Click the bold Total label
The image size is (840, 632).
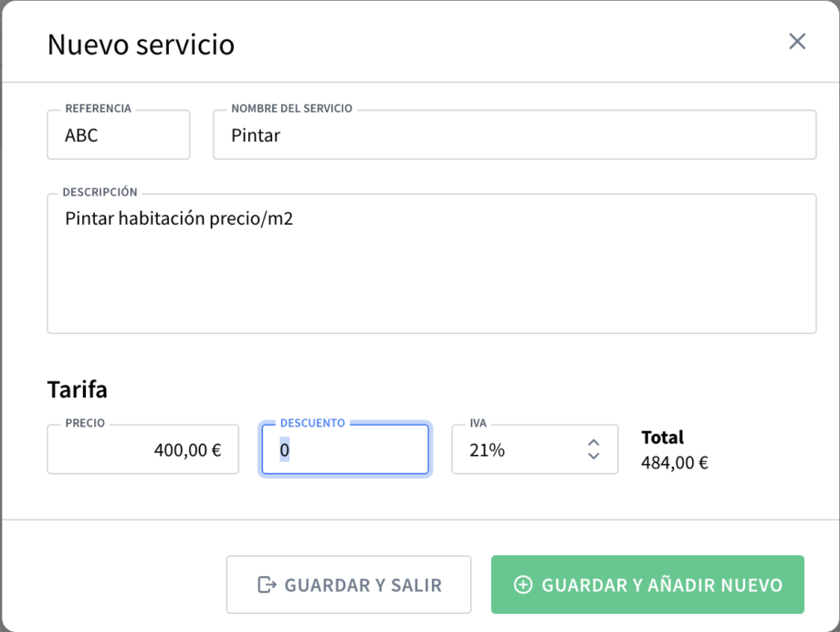tap(663, 437)
